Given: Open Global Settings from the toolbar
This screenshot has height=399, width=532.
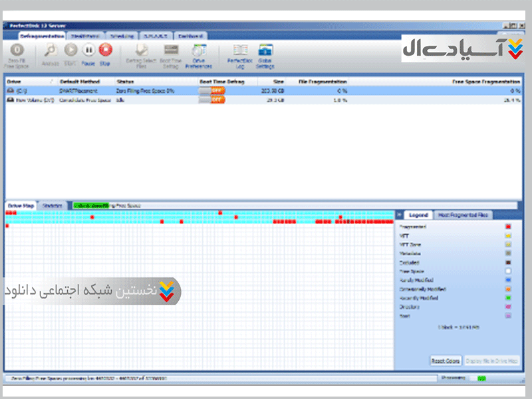Looking at the screenshot, I should point(265,51).
